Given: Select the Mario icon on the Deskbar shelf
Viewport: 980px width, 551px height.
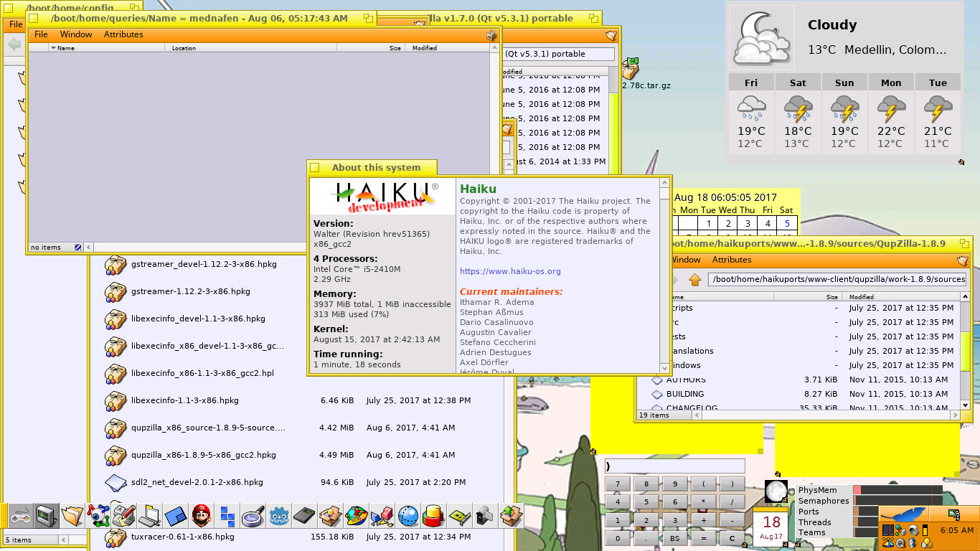Looking at the screenshot, I should point(200,515).
